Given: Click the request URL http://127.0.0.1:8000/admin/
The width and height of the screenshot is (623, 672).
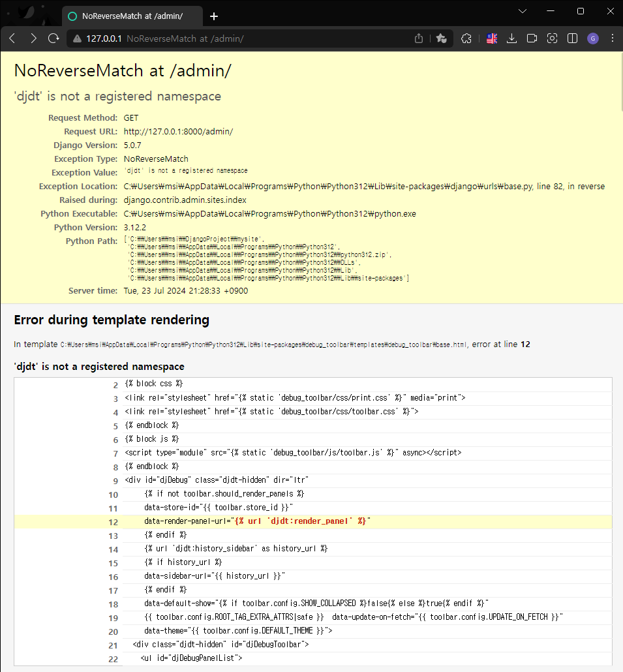Looking at the screenshot, I should tap(178, 132).
